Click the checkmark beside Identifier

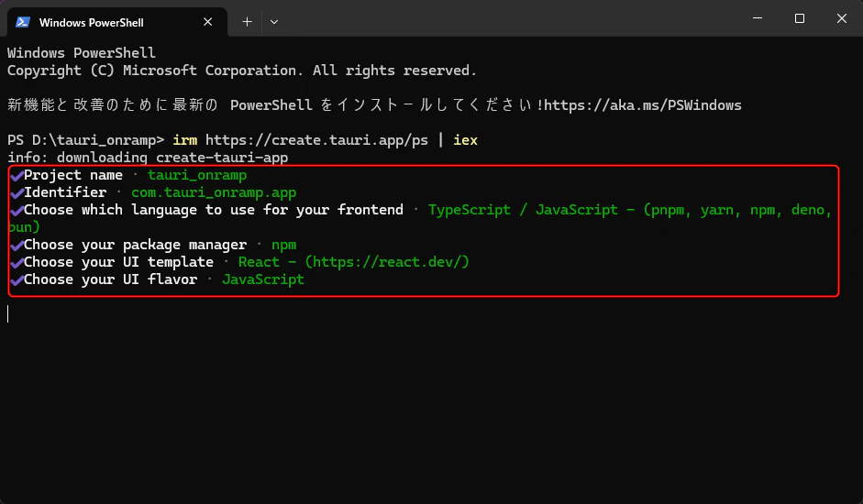point(17,193)
